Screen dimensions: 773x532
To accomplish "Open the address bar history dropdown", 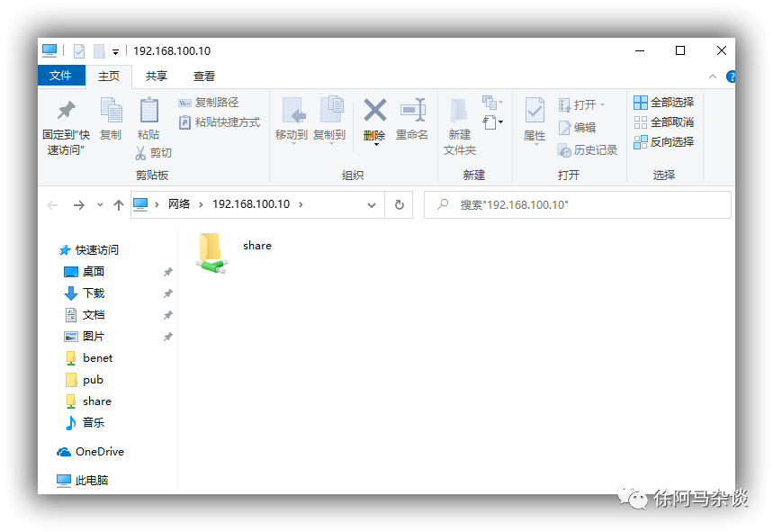I will pos(372,204).
